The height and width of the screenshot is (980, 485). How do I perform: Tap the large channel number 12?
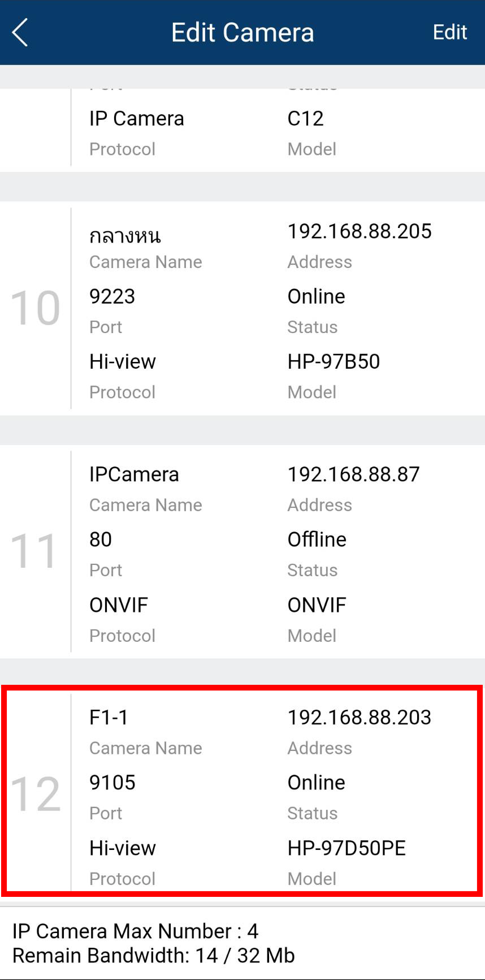[35, 794]
